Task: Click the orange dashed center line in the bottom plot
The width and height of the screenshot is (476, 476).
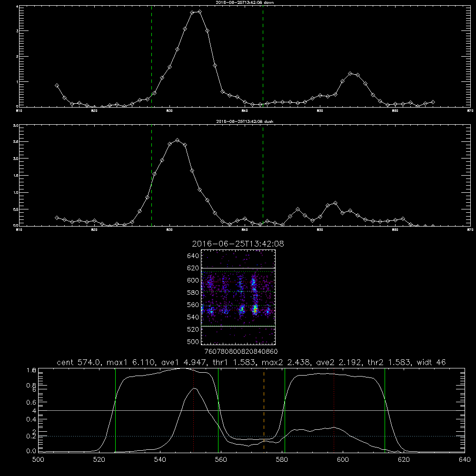Action: coord(264,410)
